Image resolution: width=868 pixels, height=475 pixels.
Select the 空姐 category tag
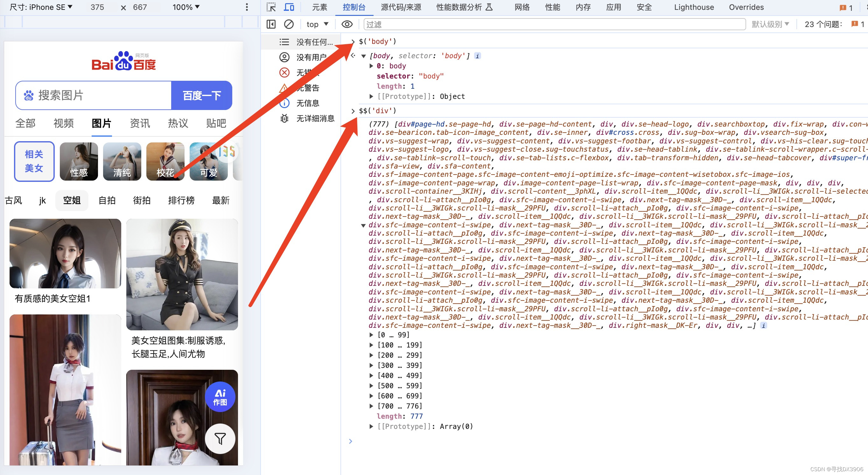(72, 200)
